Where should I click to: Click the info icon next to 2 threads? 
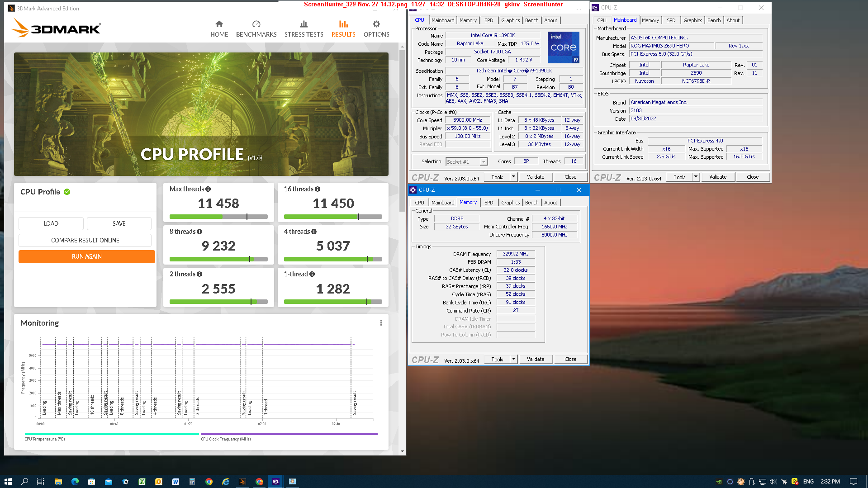[x=199, y=274]
